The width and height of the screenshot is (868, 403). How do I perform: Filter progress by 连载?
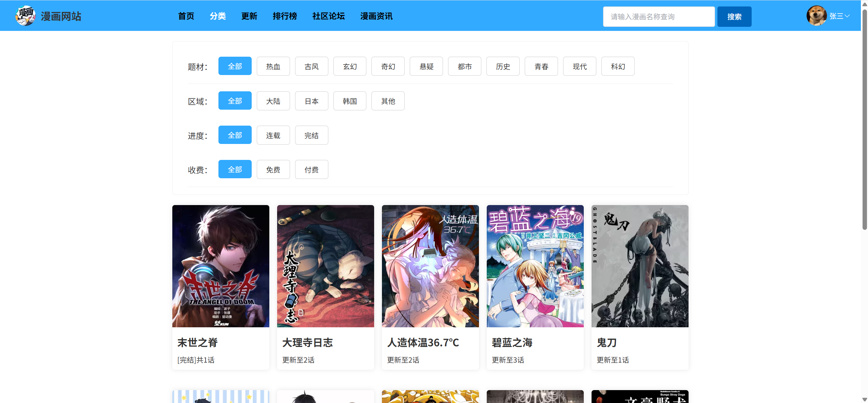tap(273, 135)
